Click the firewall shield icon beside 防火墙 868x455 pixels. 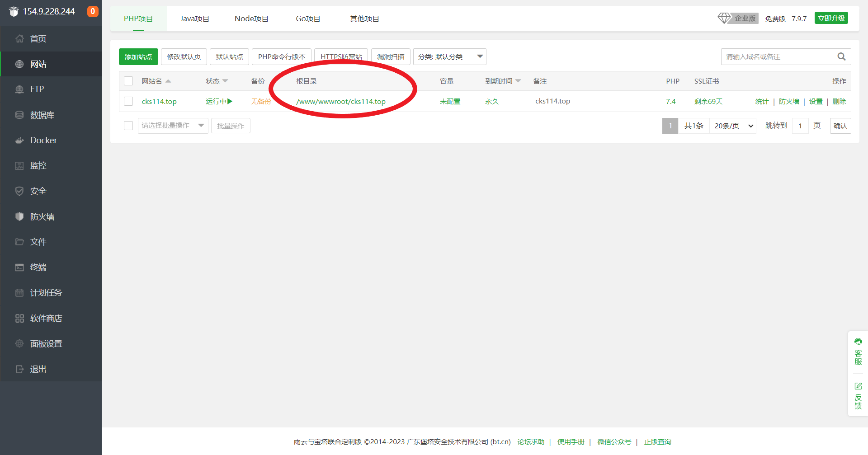point(19,216)
